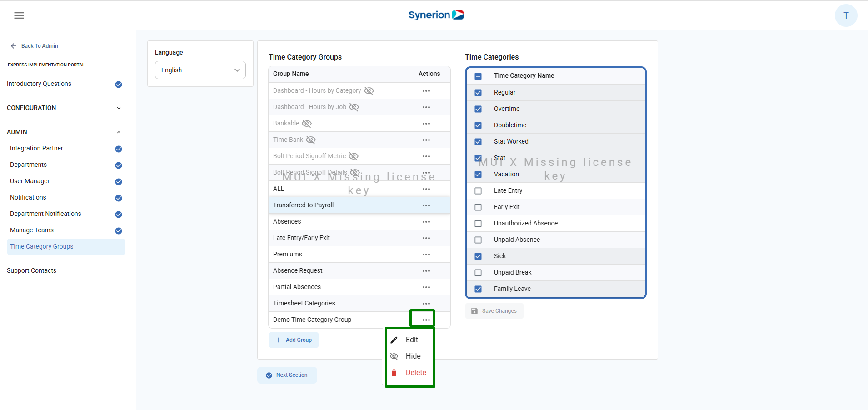The height and width of the screenshot is (410, 868).
Task: Go to User Manager in sidebar
Action: pyautogui.click(x=30, y=181)
